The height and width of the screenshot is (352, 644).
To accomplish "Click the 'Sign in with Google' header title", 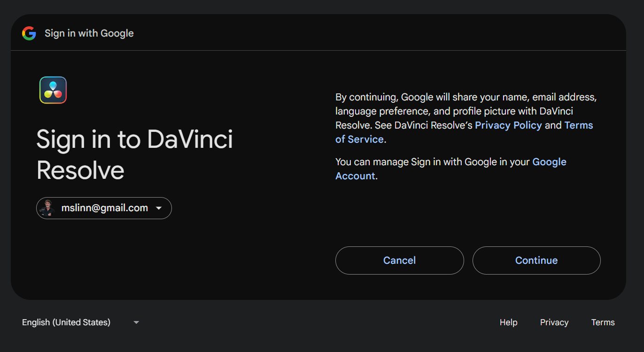I will (x=89, y=33).
